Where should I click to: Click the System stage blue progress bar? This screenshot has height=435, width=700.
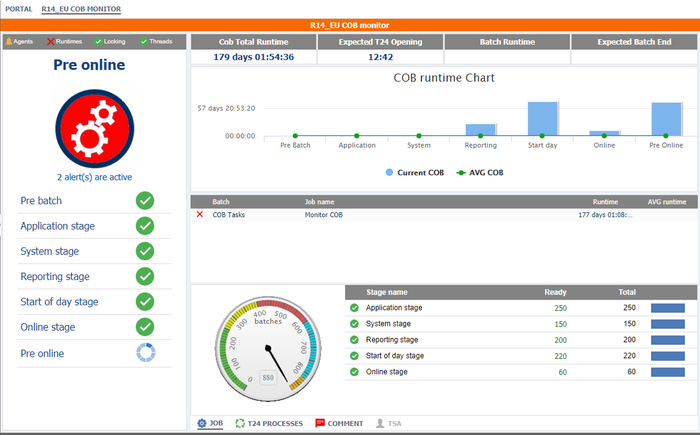[667, 324]
